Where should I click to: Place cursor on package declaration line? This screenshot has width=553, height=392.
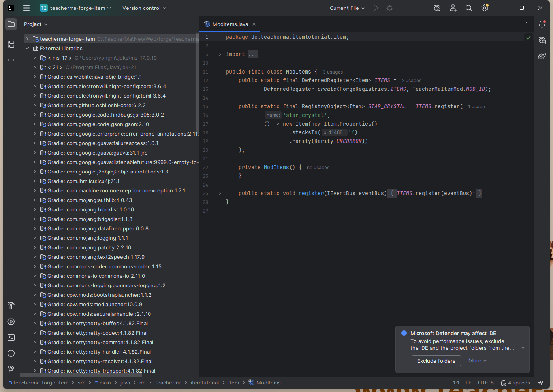(x=287, y=37)
